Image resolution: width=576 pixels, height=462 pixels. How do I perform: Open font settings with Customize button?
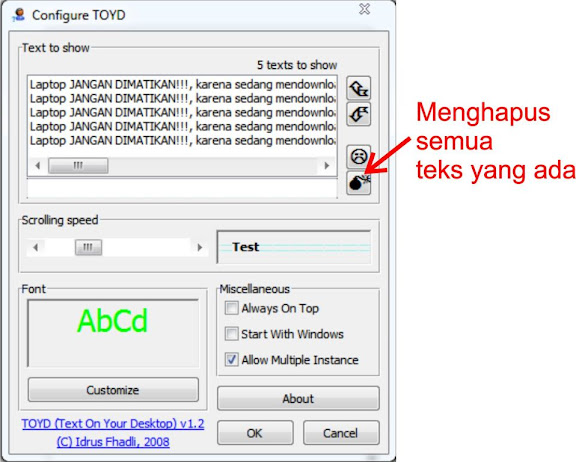[113, 390]
